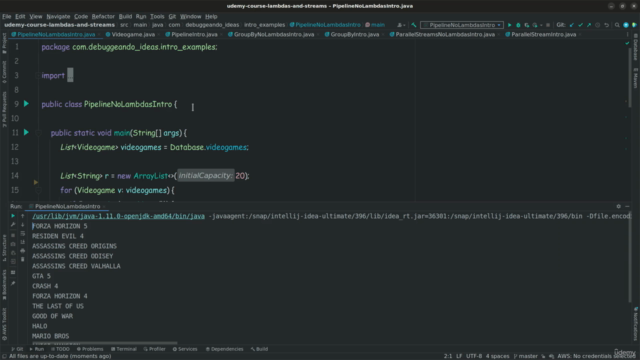
Task: Open Terminal tool window
Action: (124, 349)
